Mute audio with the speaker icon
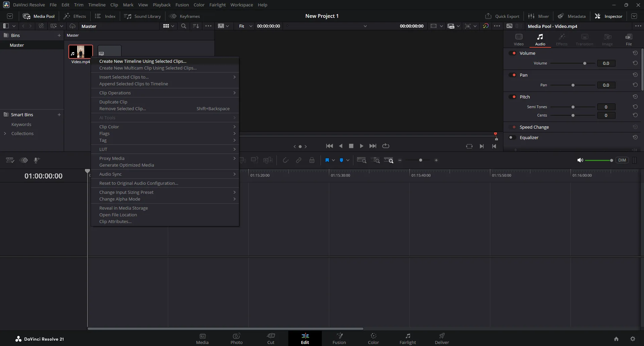This screenshot has height=346, width=644. coord(580,160)
